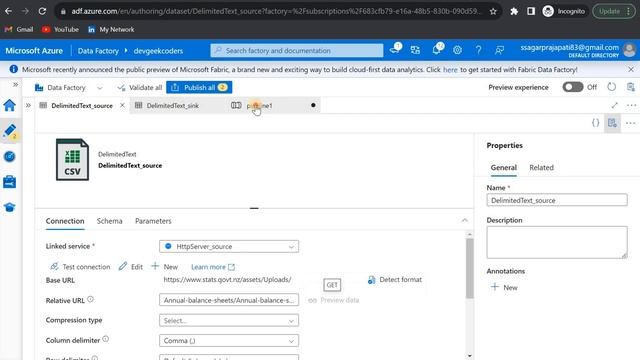Viewport: 640px width, 360px height.
Task: Expand the left sidebar with double chevron
Action: coord(16,84)
